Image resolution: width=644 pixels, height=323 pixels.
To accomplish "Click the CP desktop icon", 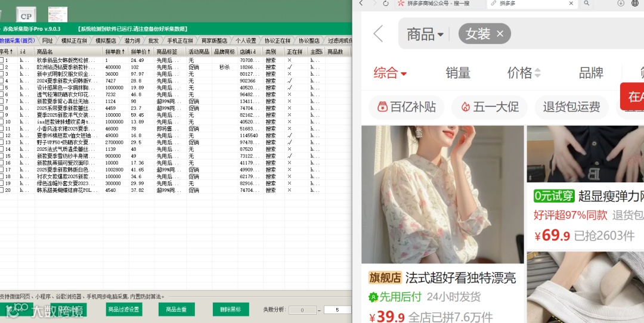I will [26, 15].
